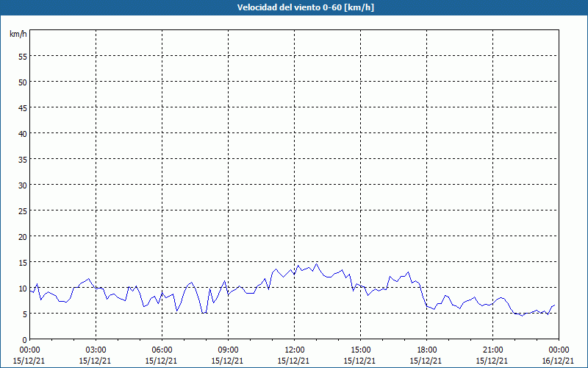Click the 15/12/21 date under 18:00
The width and height of the screenshot is (588, 368).
coord(426,361)
